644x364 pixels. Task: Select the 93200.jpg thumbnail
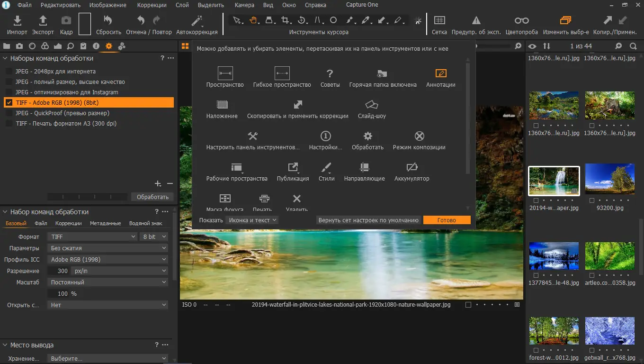coord(609,180)
